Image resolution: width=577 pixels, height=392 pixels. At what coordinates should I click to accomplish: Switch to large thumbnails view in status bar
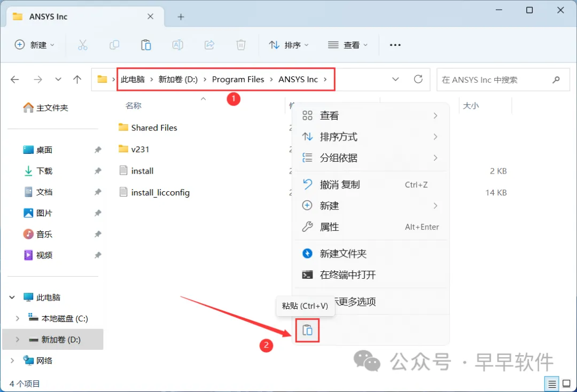coord(567,384)
